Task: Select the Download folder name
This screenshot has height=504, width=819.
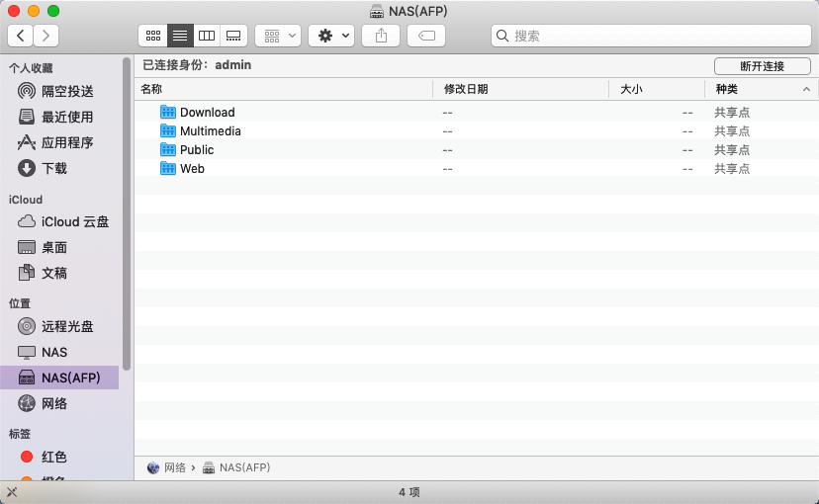Action: click(x=208, y=113)
